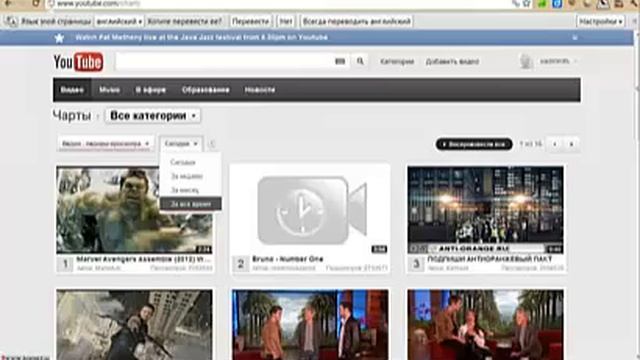Open second-row middle talk show thumbnail
The image size is (640, 360).
(310, 325)
